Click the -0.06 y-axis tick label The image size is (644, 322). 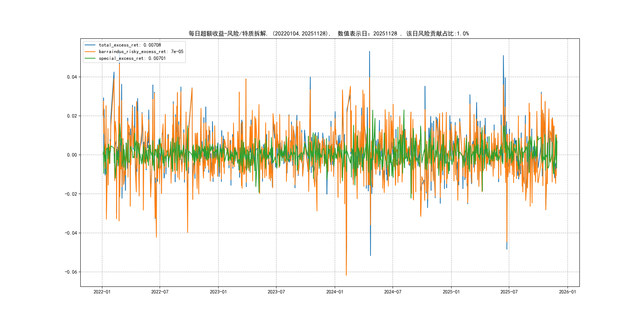[x=71, y=272]
